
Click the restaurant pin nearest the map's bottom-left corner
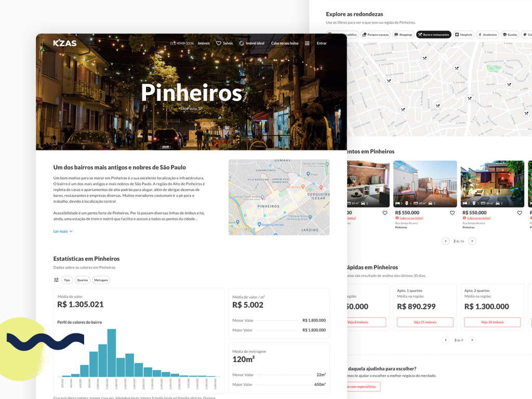pyautogui.click(x=403, y=110)
